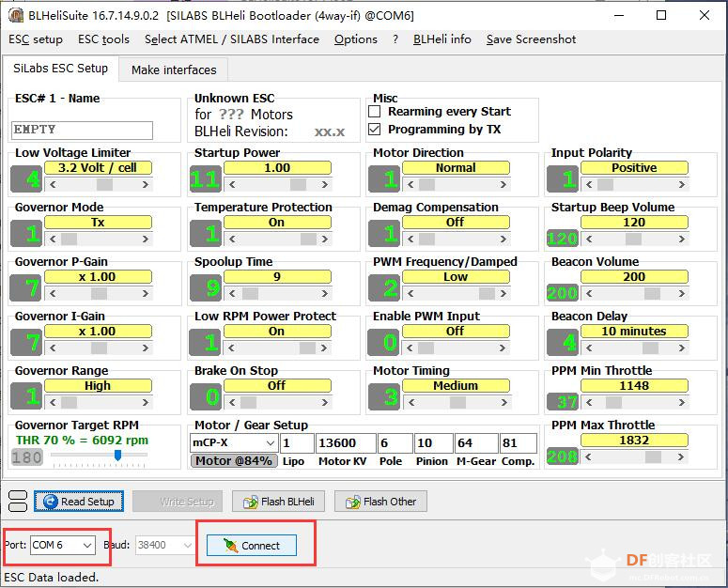
Task: Click the Lipo cell count field
Action: click(x=297, y=442)
